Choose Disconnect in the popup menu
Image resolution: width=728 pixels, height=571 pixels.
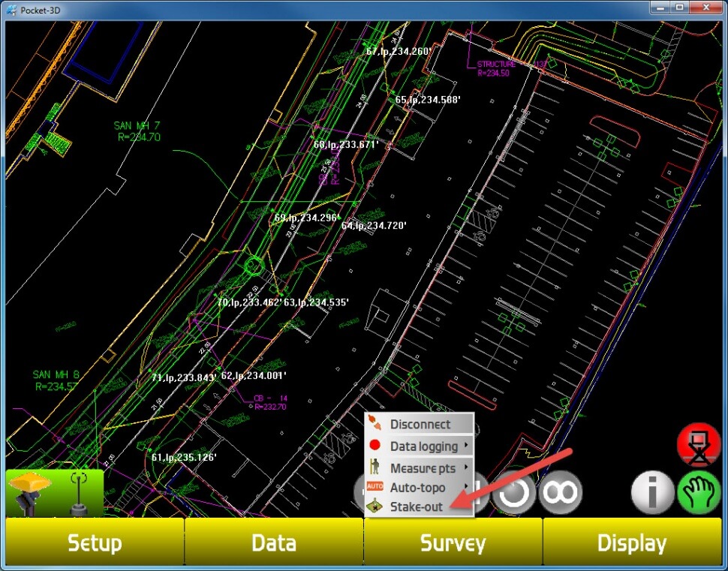click(420, 424)
